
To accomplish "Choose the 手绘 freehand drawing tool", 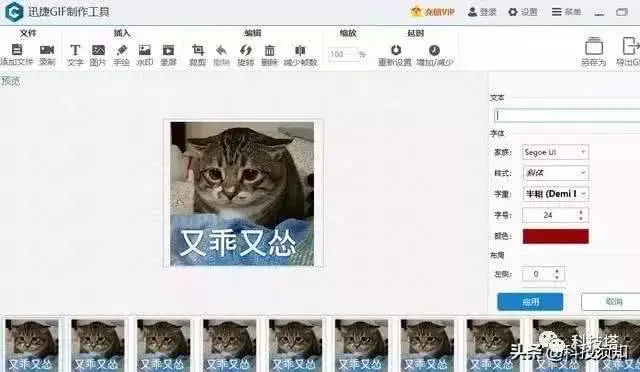I will pyautogui.click(x=122, y=50).
